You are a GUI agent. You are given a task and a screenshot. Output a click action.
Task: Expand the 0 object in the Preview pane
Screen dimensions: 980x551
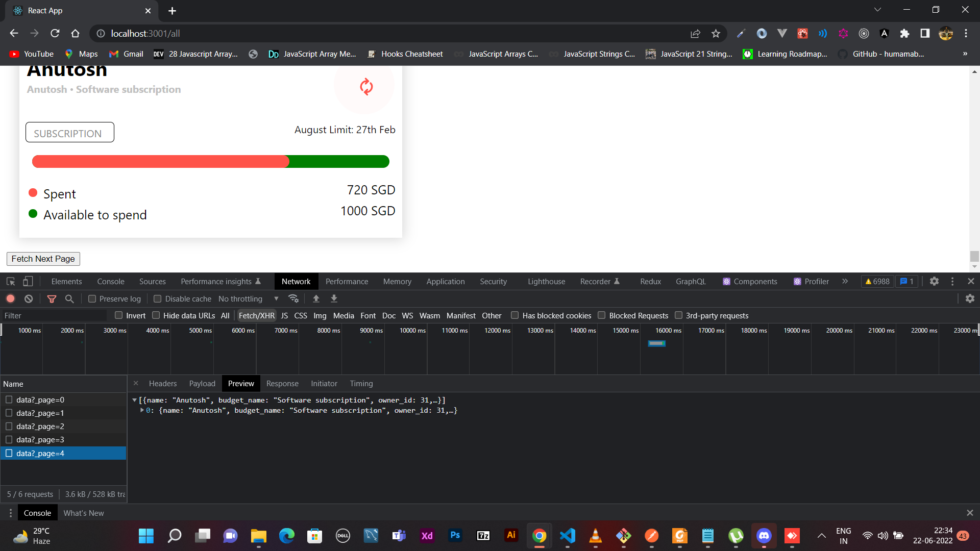pos(142,410)
